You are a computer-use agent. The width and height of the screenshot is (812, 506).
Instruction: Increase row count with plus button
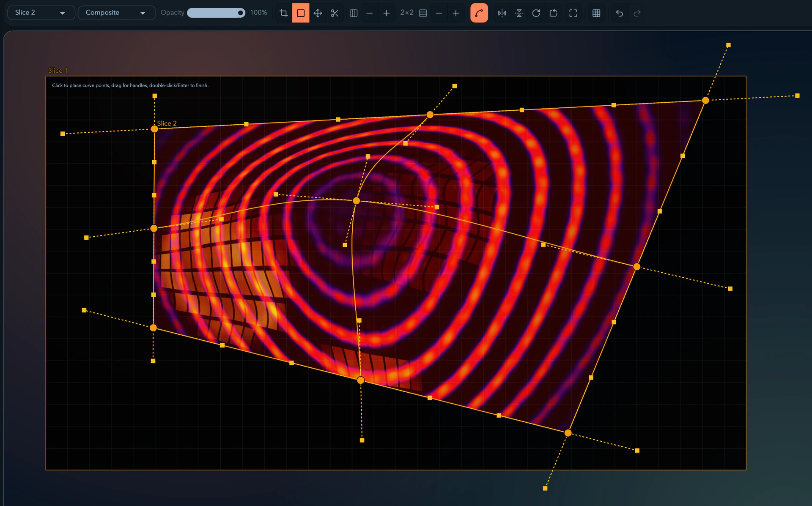455,13
